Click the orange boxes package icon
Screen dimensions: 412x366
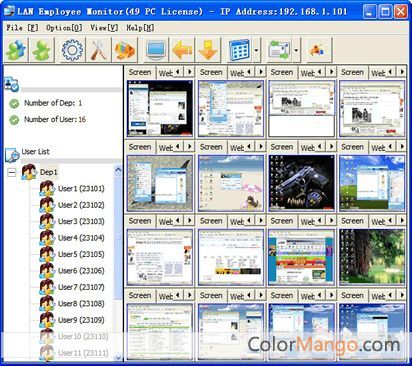point(125,50)
